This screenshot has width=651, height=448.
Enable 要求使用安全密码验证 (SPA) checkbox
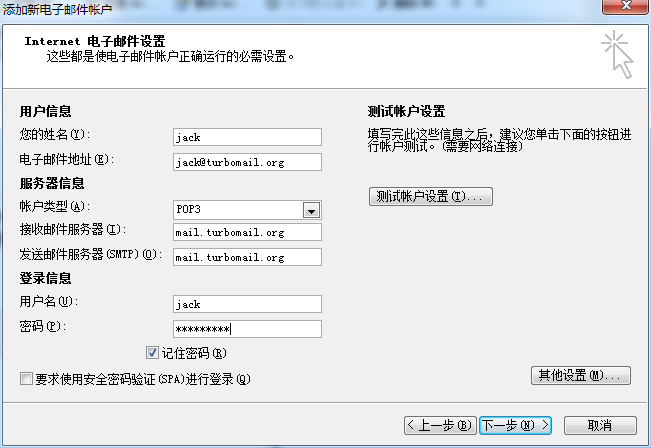tap(26, 379)
